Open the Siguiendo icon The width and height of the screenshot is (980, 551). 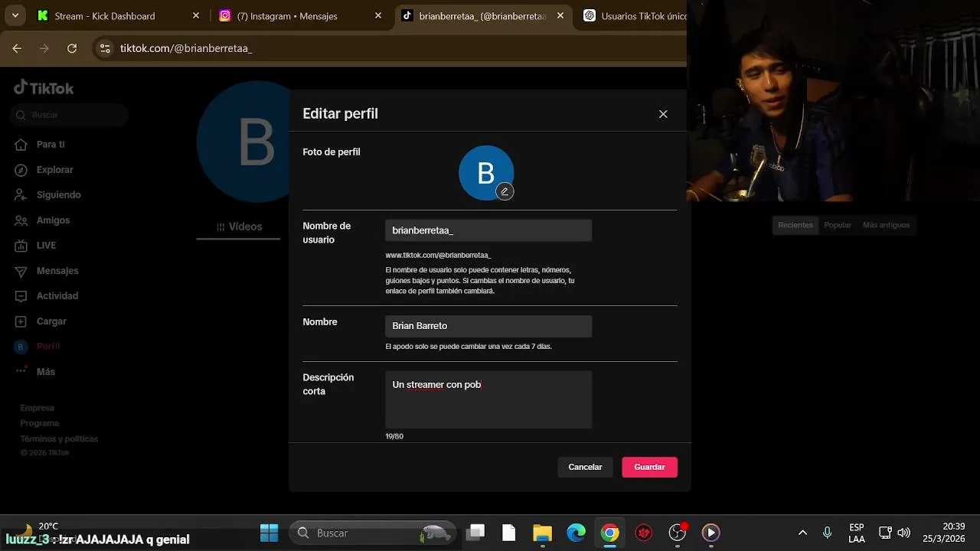[21, 195]
